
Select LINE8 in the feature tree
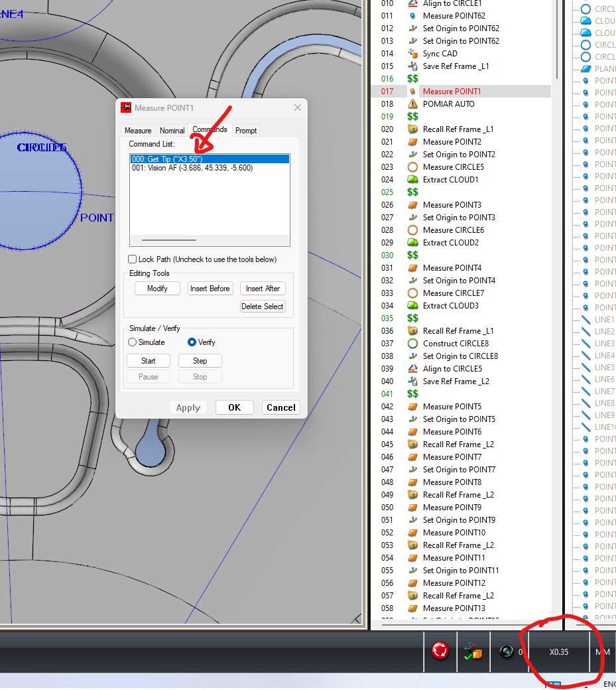(604, 403)
